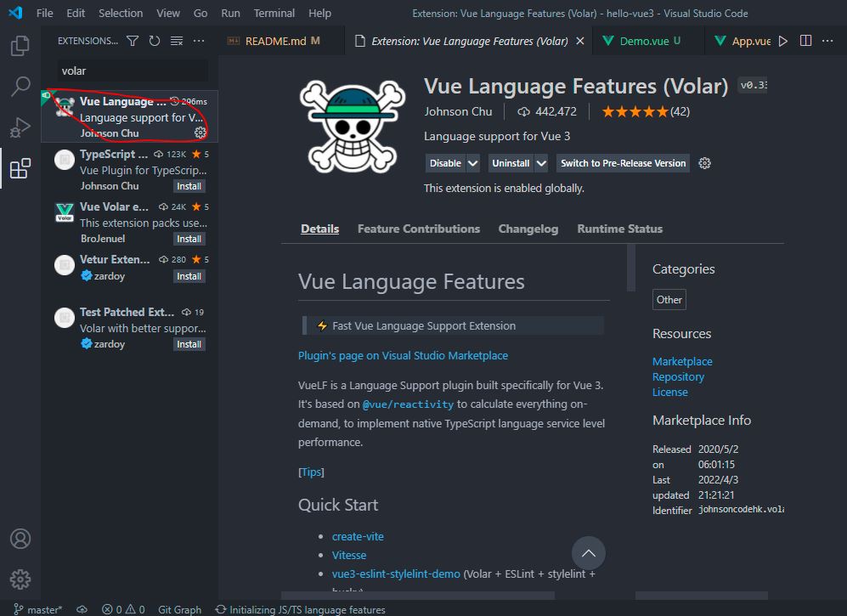The image size is (847, 616).
Task: Close the Volar extension tab
Action: point(580,41)
